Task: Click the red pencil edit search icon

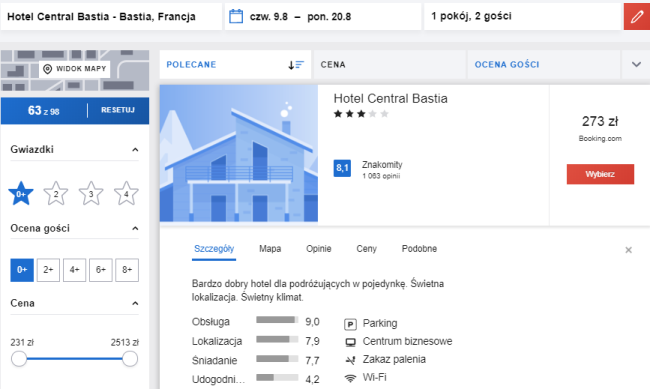Action: [x=637, y=17]
